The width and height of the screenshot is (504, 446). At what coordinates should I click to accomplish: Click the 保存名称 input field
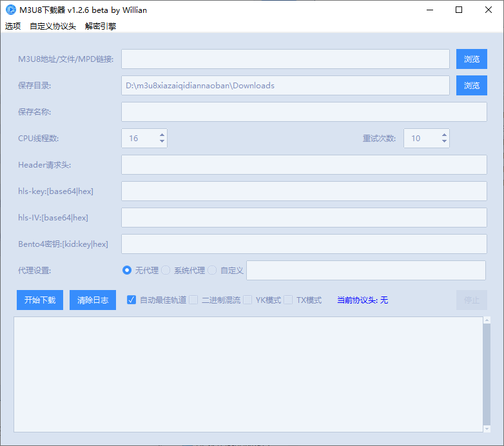304,112
